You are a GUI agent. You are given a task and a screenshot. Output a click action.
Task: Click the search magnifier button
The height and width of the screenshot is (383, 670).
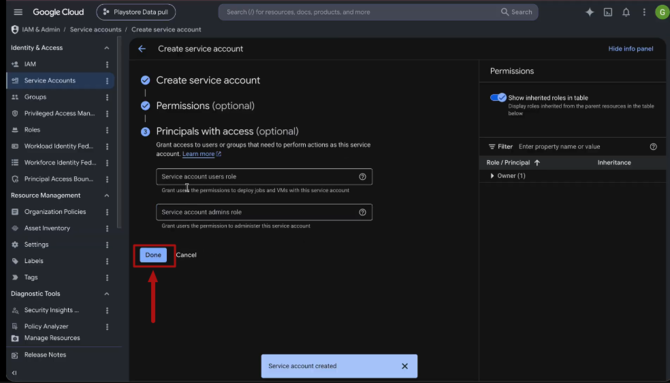pos(516,12)
